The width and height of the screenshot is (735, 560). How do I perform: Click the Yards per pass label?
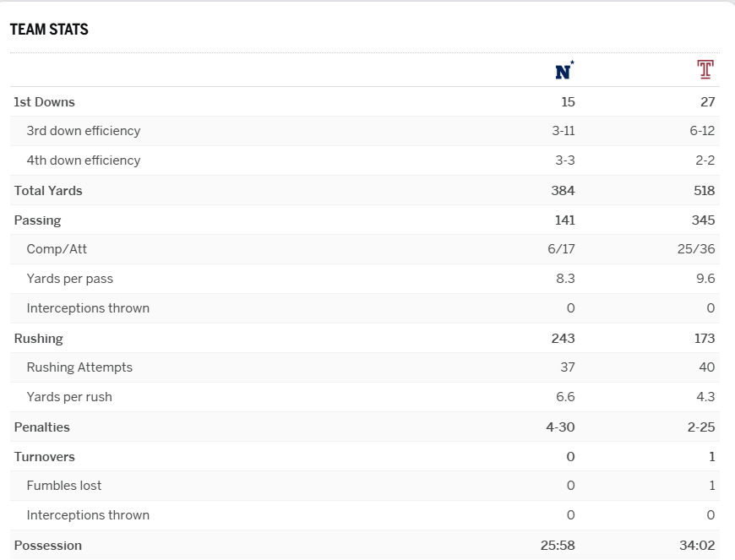69,279
